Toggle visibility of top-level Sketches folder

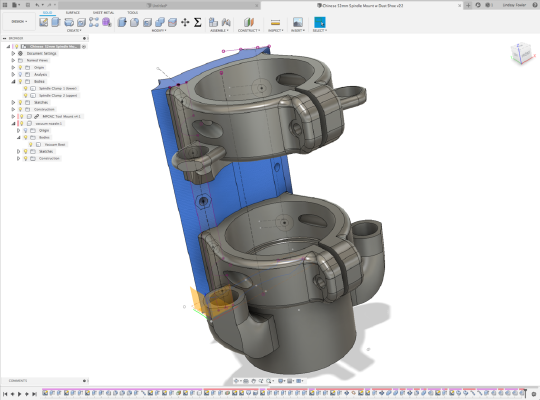pyautogui.click(x=20, y=103)
